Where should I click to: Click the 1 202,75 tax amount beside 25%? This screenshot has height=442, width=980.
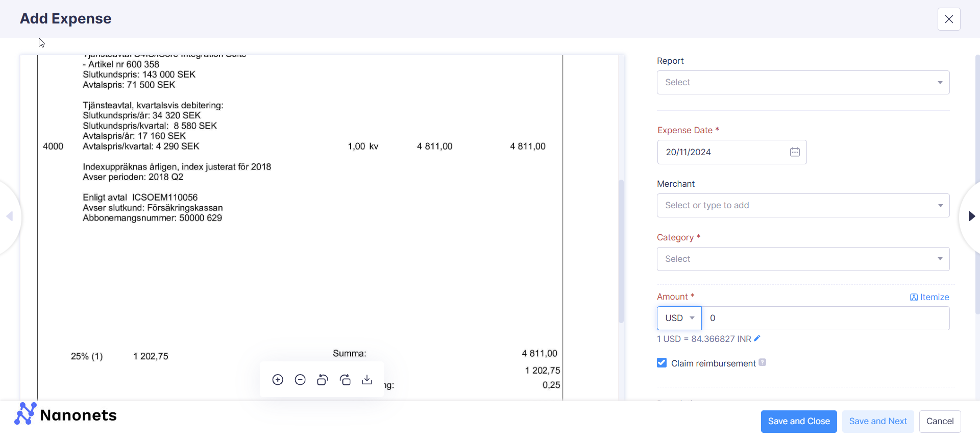click(x=151, y=356)
